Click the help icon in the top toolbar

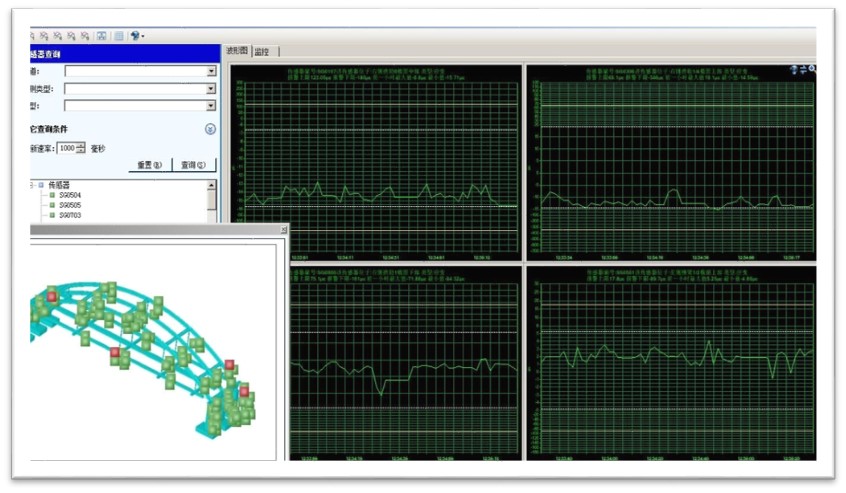coord(135,36)
